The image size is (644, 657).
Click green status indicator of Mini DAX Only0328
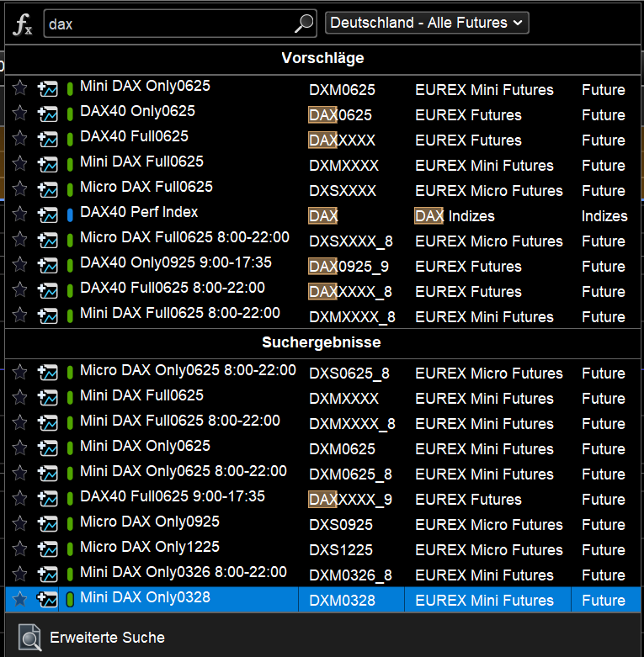click(70, 600)
